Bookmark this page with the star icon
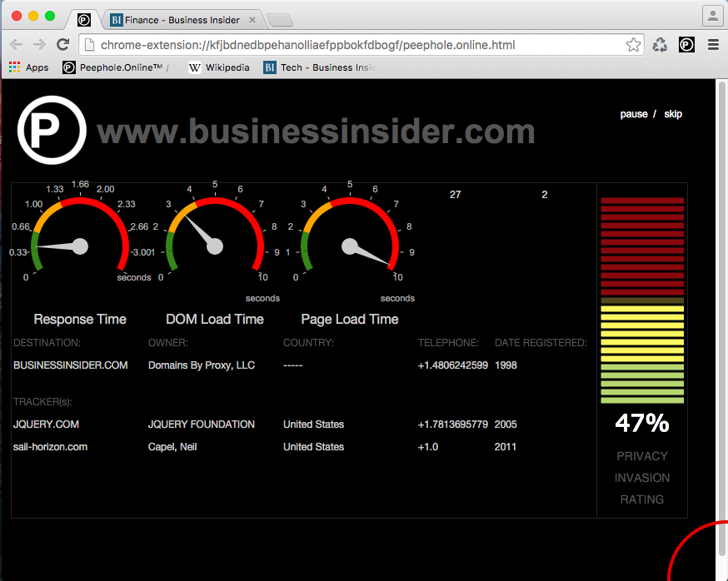 [x=633, y=45]
